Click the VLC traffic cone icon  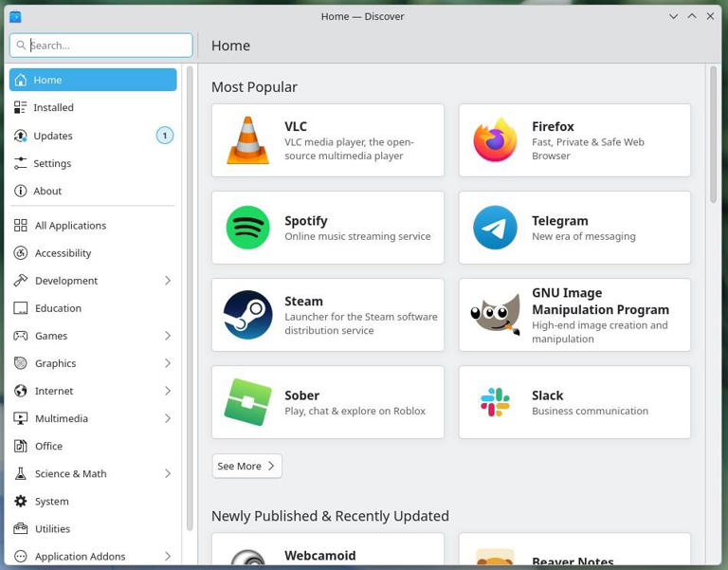point(247,140)
